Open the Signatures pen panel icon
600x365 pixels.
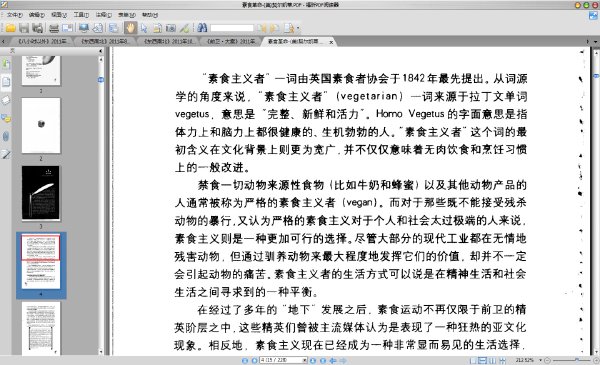click(6, 155)
